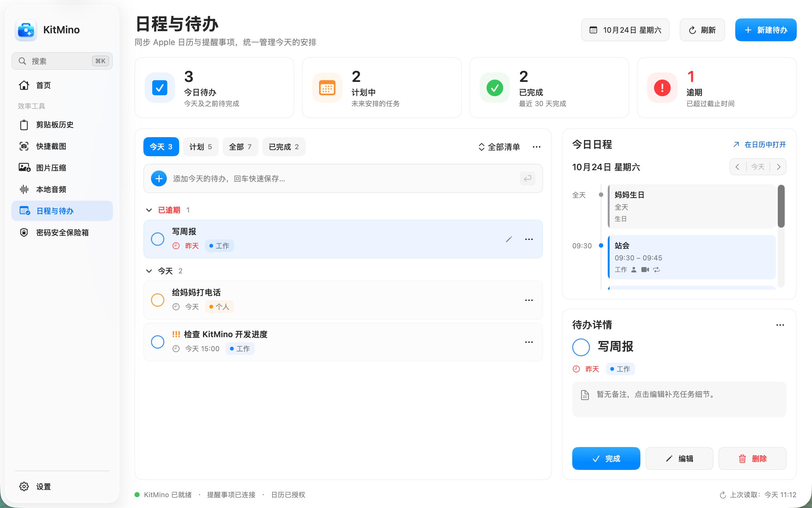
Task: Open more options for 给妈妈打电话 row
Action: point(529,300)
